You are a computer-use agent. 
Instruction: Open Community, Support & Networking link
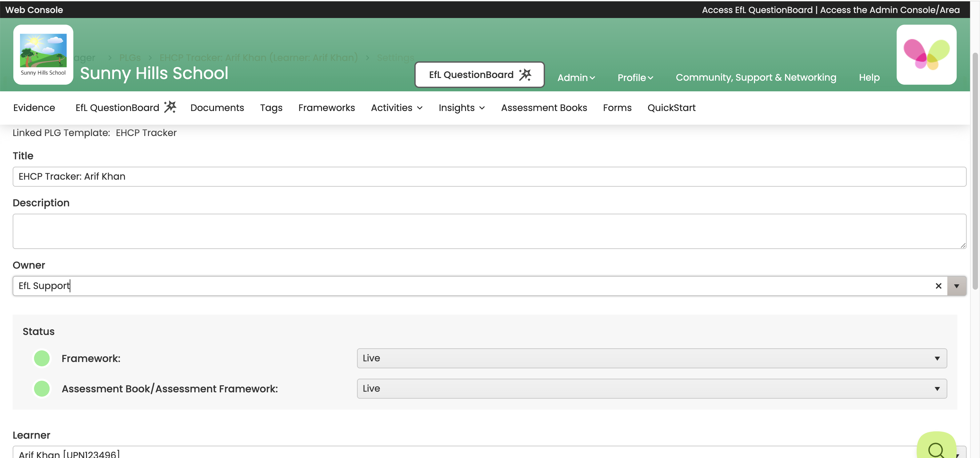[x=756, y=77]
